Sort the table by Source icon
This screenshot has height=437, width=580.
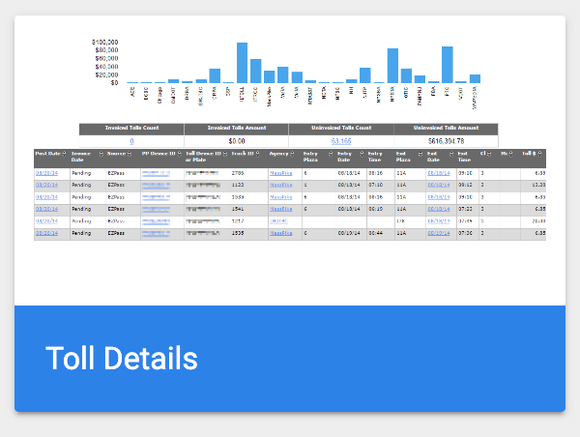129,154
